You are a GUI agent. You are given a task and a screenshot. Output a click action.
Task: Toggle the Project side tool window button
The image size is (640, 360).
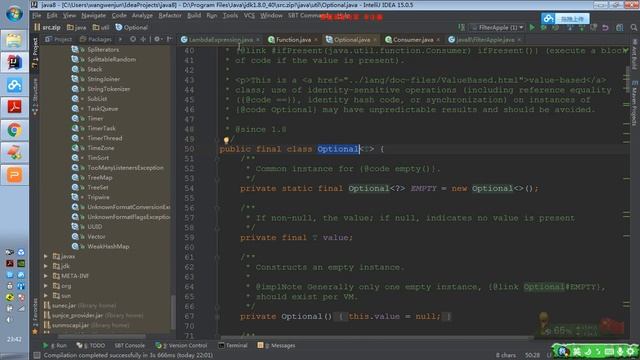pyautogui.click(x=35, y=53)
